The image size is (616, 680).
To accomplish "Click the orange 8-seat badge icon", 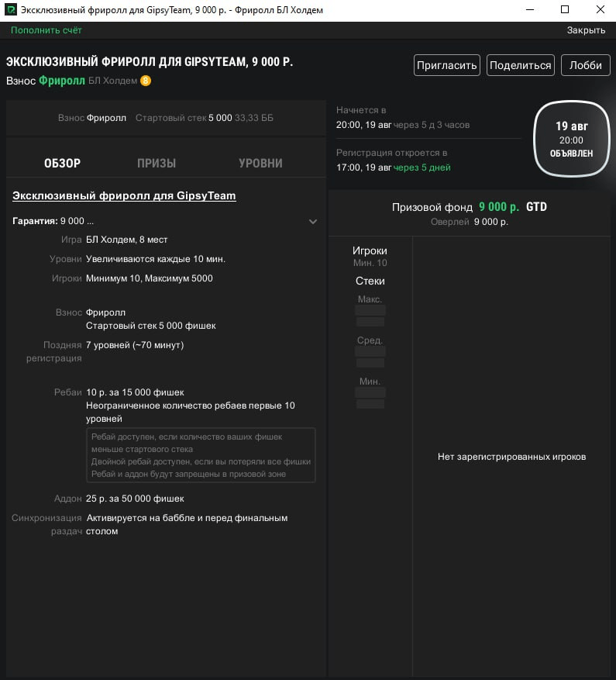I will [146, 81].
